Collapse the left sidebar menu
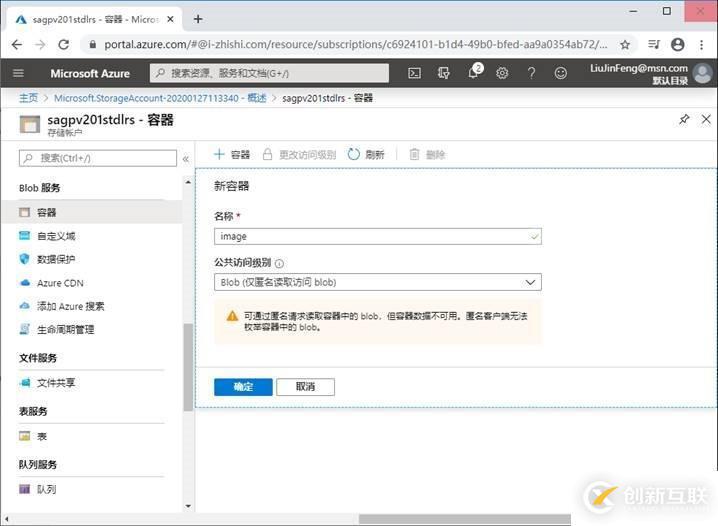Screen dimensions: 718x526 [x=185, y=159]
